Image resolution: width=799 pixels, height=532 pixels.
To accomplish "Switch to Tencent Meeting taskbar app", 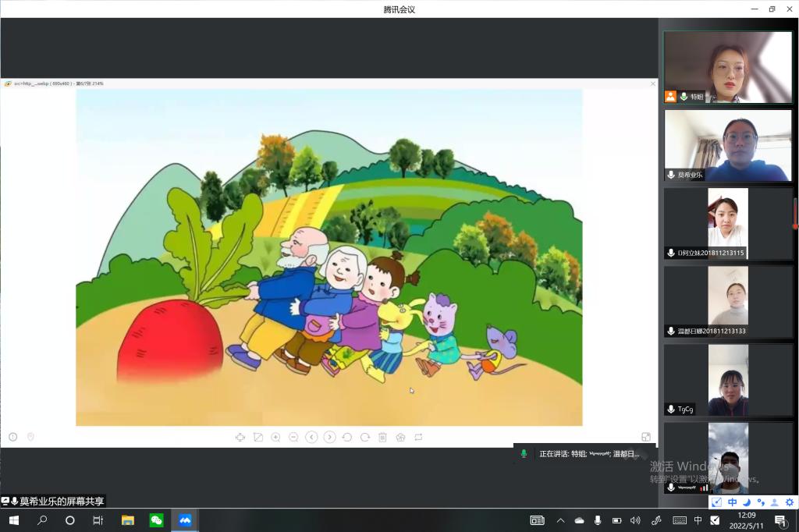I will 185,520.
